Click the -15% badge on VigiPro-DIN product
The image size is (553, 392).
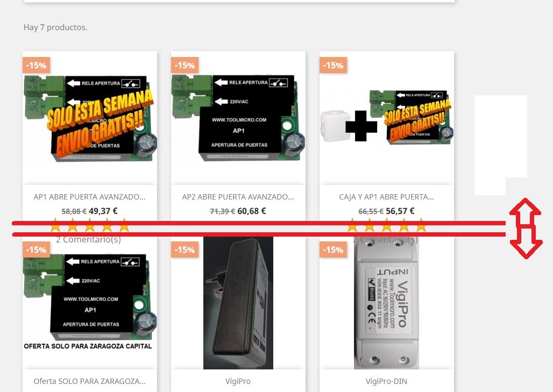[334, 250]
